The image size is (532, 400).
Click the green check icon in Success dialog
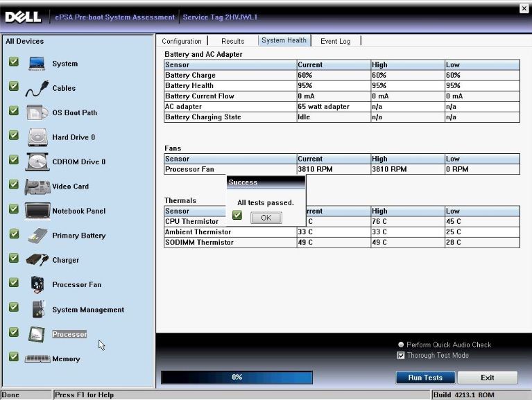[237, 215]
